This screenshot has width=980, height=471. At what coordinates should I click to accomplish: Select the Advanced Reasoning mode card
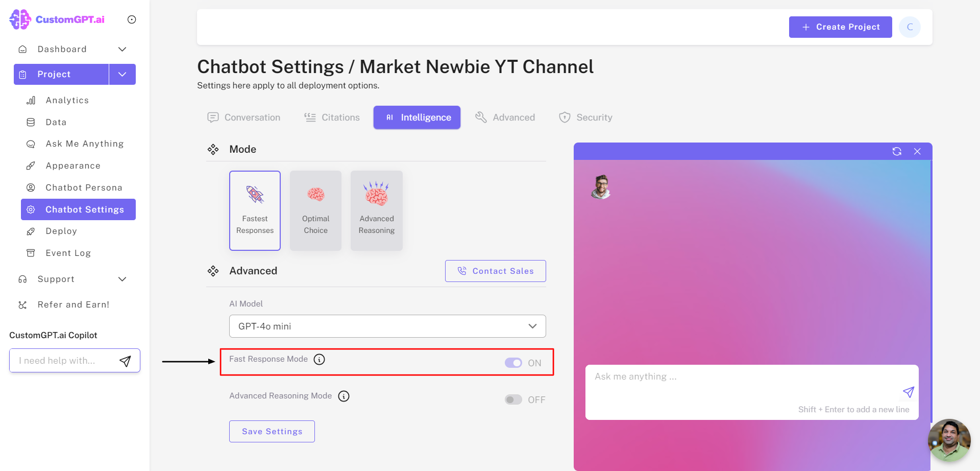point(377,210)
